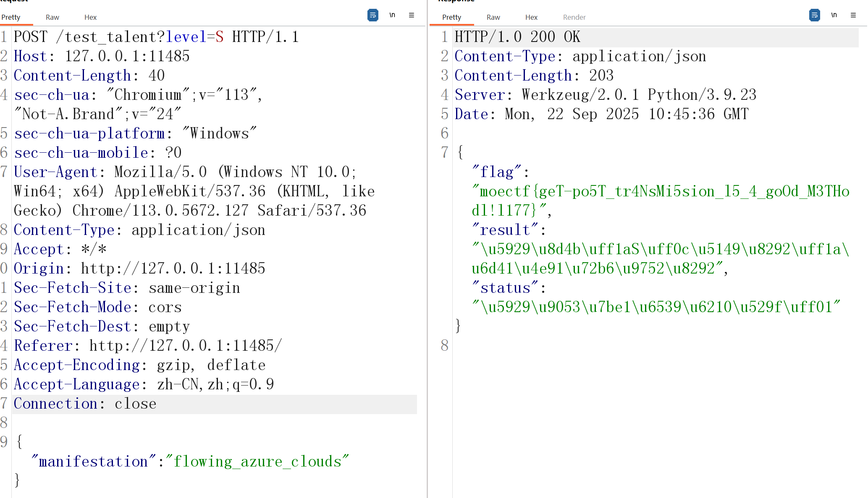Click the Connection: close header line
Image resolution: width=868 pixels, height=498 pixels.
[x=85, y=404]
